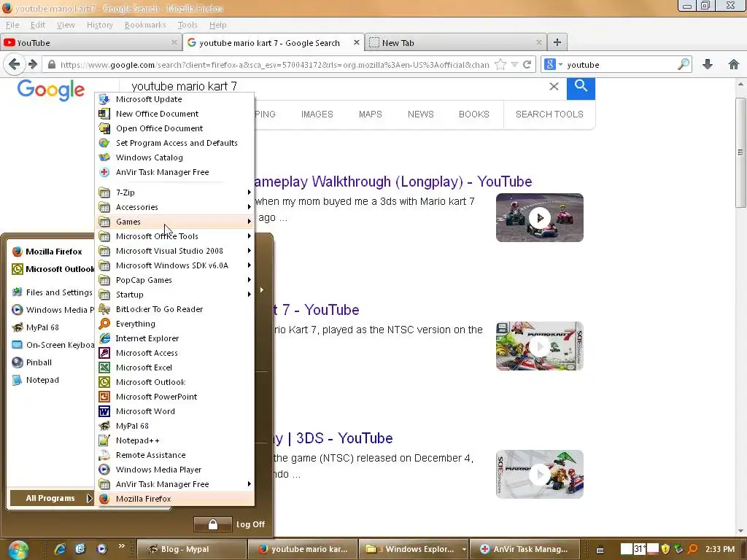Open Internet Explorer from programs list
Screen dimensions: 747x560
point(174,338)
